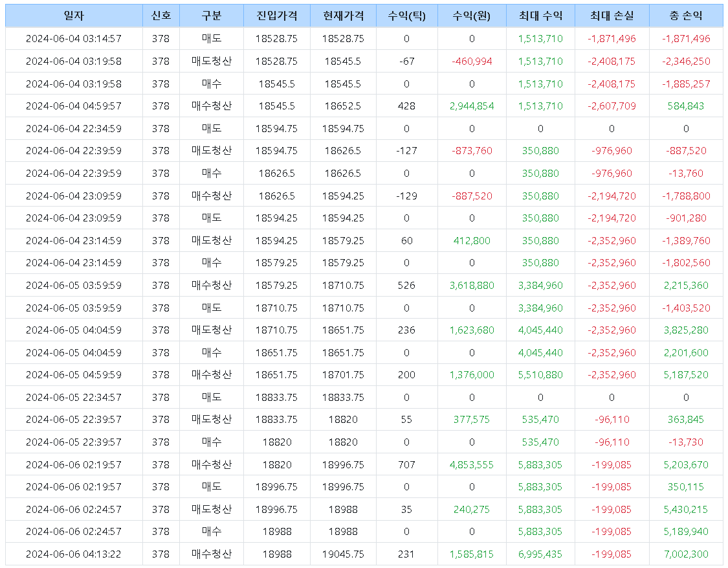
Task: Click the 일자 column header
Action: pyautogui.click(x=74, y=16)
